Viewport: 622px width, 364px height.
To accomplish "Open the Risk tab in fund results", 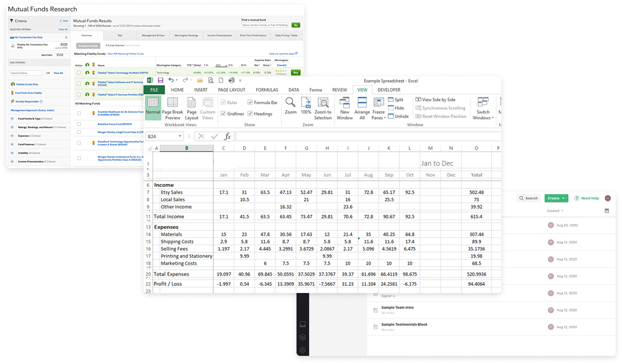I will 120,35.
